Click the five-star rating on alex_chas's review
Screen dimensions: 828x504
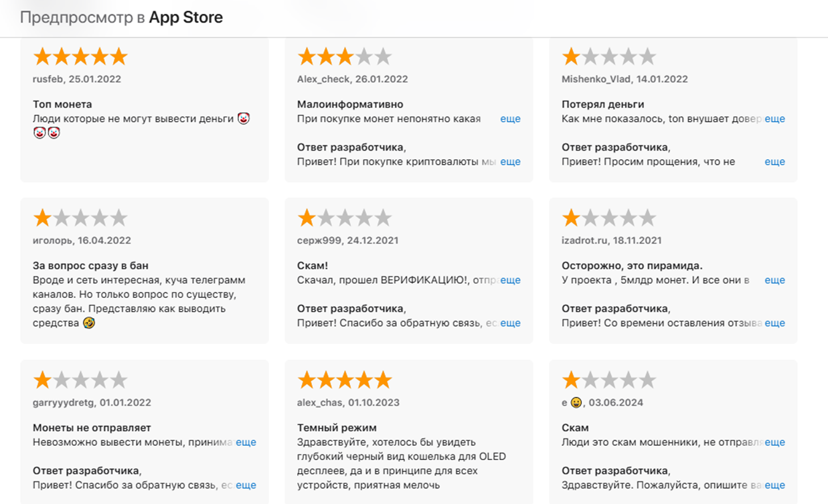(344, 381)
